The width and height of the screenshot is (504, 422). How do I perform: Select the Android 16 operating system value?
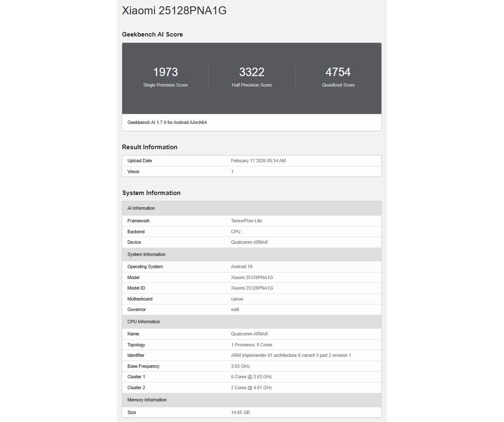click(241, 266)
